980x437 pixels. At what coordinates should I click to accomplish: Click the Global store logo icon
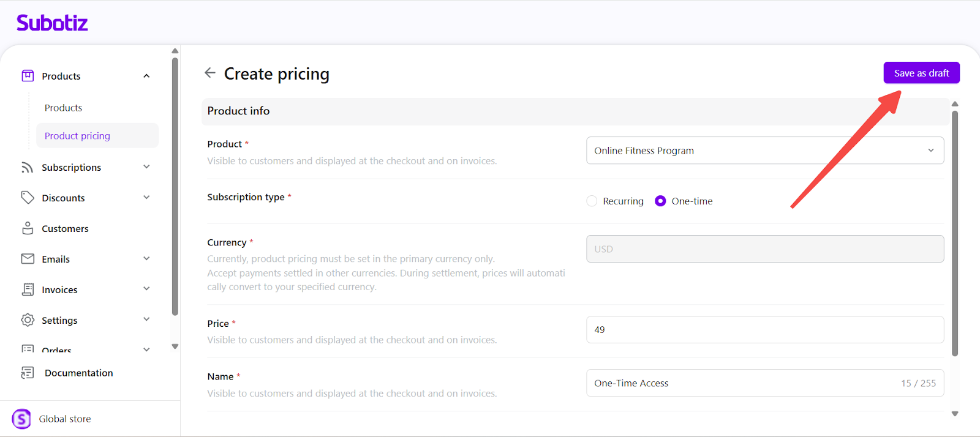click(x=21, y=419)
